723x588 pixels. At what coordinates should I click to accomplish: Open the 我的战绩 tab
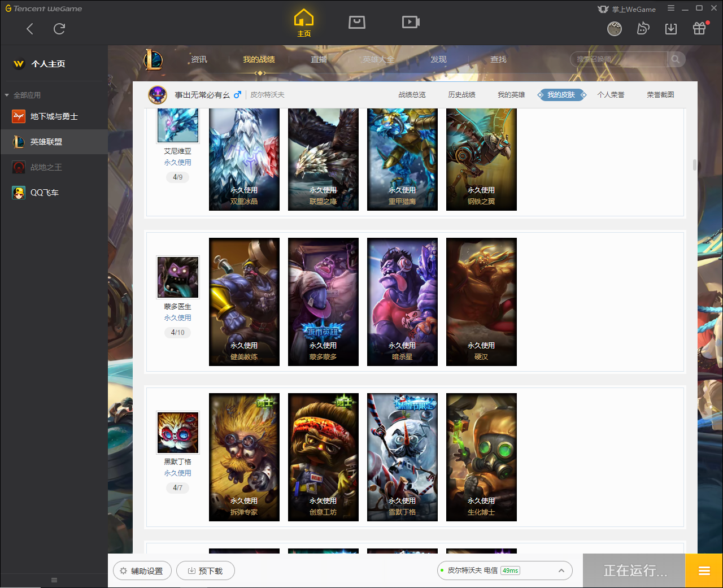[x=259, y=59]
